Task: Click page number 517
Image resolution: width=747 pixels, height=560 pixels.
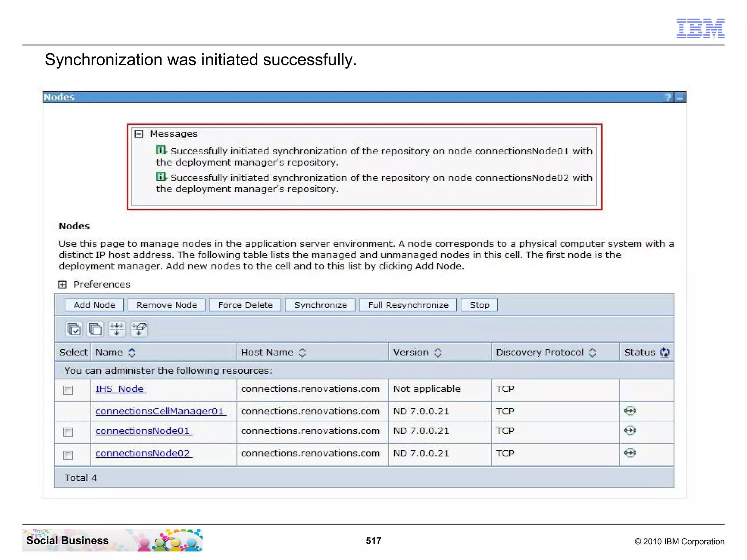Action: point(373,541)
